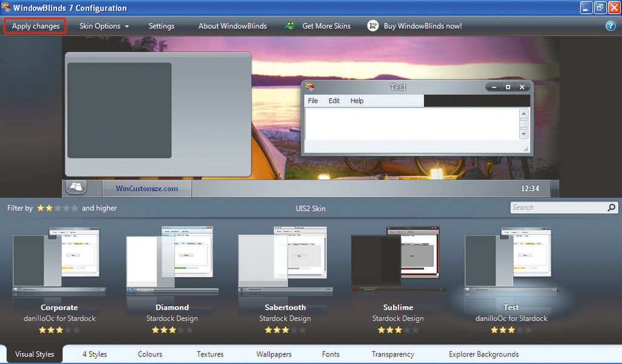Click the preview Start button icon
Image resolution: width=622 pixels, height=364 pixels.
[76, 187]
